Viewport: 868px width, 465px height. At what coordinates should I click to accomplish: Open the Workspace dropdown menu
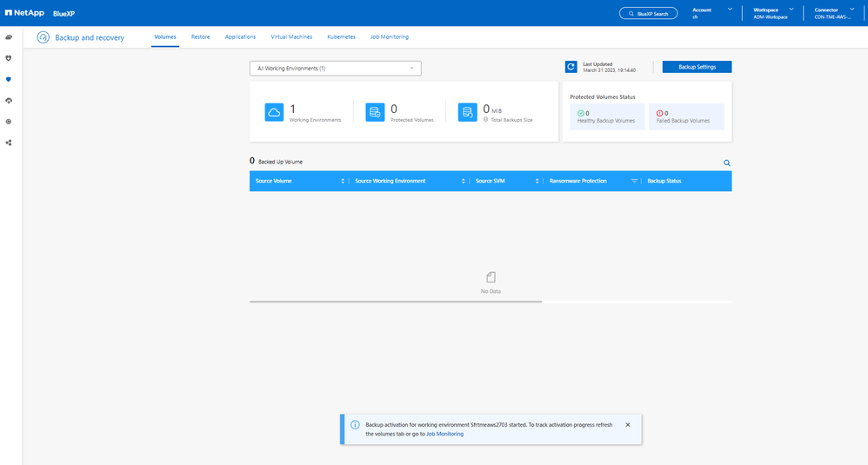[791, 10]
